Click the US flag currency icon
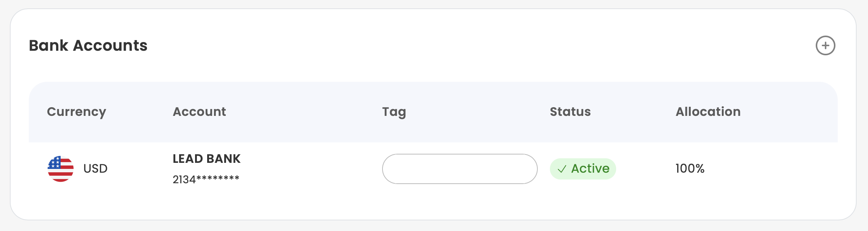The width and height of the screenshot is (868, 231). 61,169
